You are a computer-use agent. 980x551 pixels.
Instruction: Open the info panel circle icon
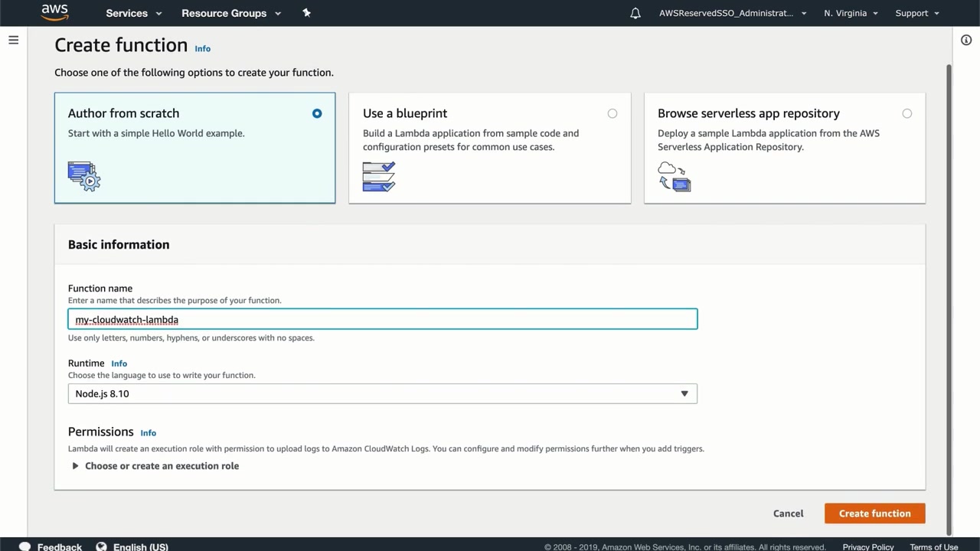click(966, 41)
